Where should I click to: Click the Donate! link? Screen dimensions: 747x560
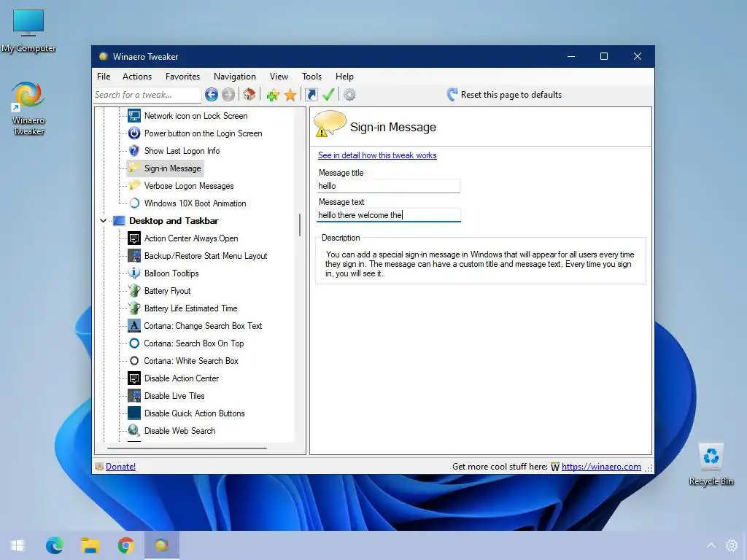pyautogui.click(x=120, y=467)
